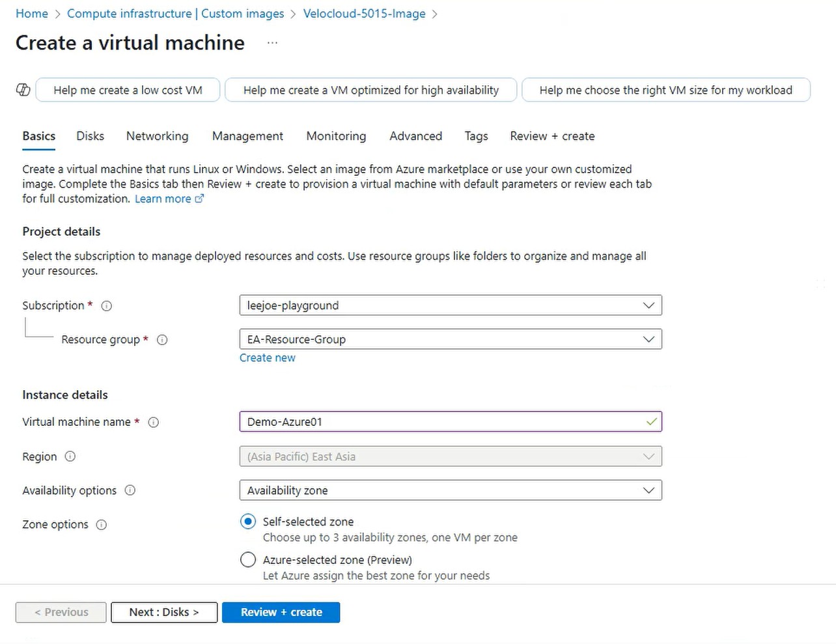The width and height of the screenshot is (836, 644).
Task: Click the Next : Disks button
Action: coord(164,612)
